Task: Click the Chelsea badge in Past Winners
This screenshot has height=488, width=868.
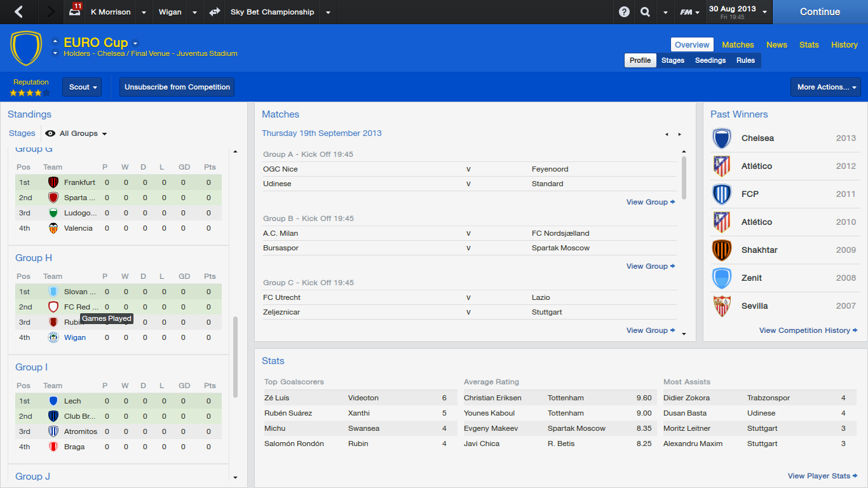Action: click(x=722, y=139)
